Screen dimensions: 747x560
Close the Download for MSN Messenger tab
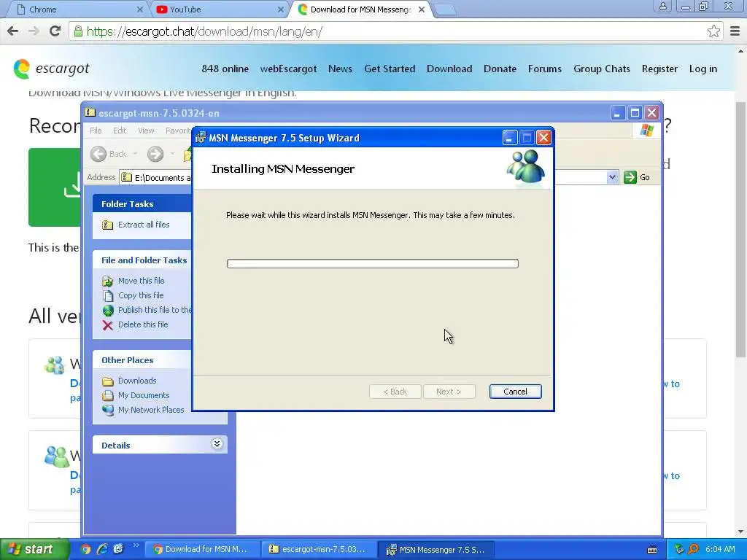pos(422,9)
